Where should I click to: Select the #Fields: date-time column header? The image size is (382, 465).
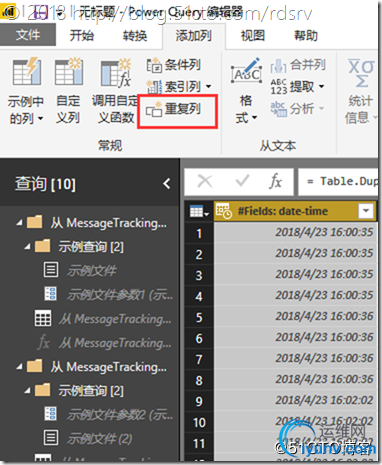point(295,211)
